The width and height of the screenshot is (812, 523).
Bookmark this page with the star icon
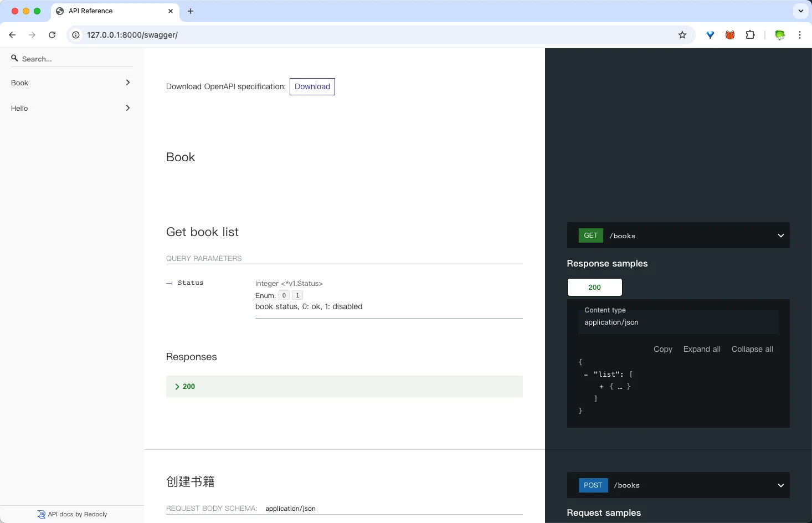click(x=682, y=35)
